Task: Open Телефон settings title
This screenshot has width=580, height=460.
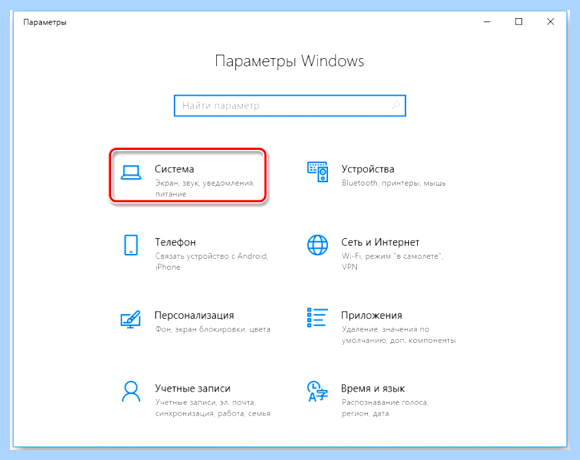Action: (175, 242)
